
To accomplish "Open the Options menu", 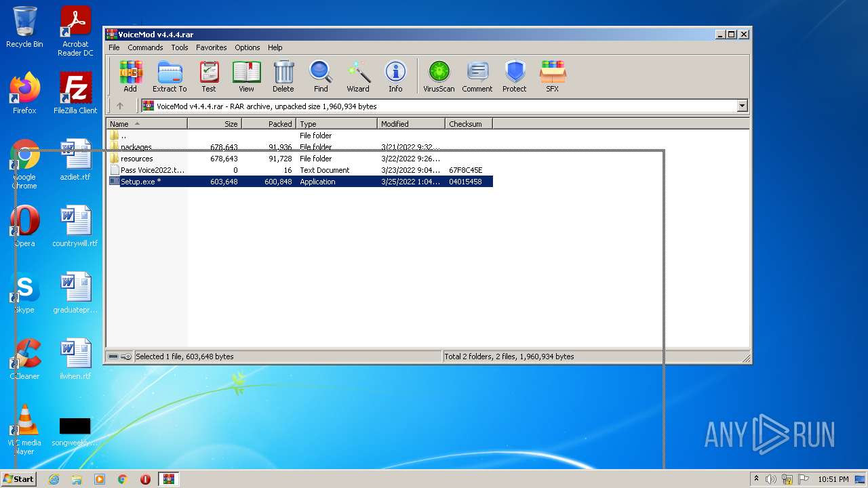I will pos(248,47).
